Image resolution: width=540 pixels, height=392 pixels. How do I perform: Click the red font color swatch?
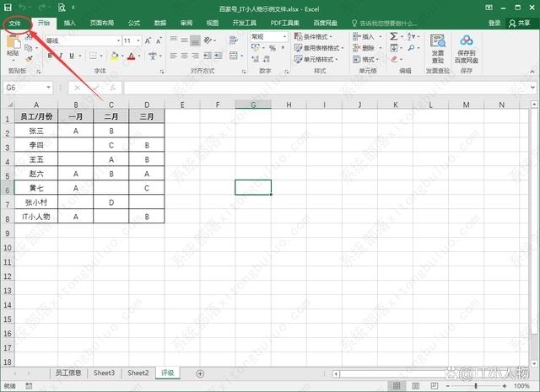[x=132, y=56]
